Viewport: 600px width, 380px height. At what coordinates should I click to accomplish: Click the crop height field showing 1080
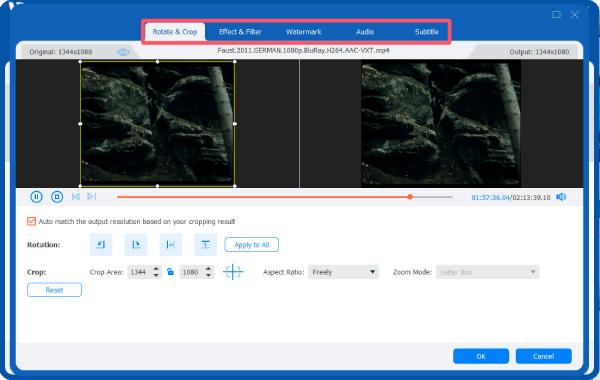(192, 272)
